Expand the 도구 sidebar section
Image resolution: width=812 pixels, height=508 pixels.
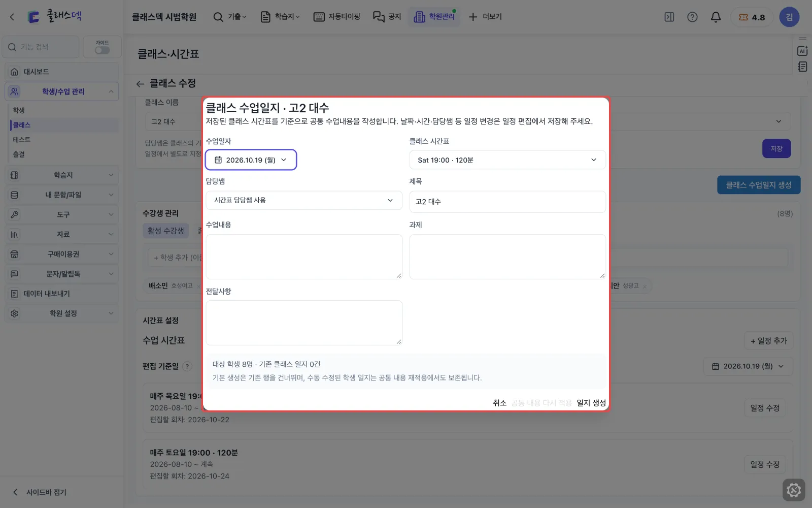pyautogui.click(x=62, y=214)
